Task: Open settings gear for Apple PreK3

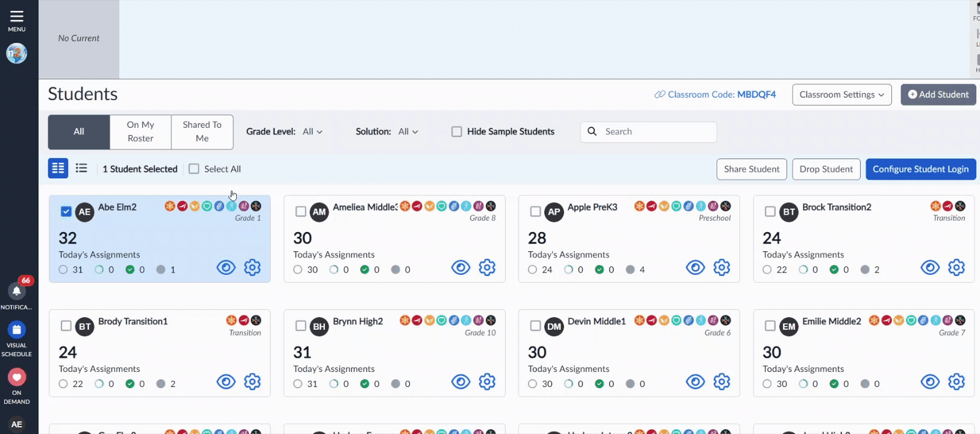Action: [x=722, y=267]
